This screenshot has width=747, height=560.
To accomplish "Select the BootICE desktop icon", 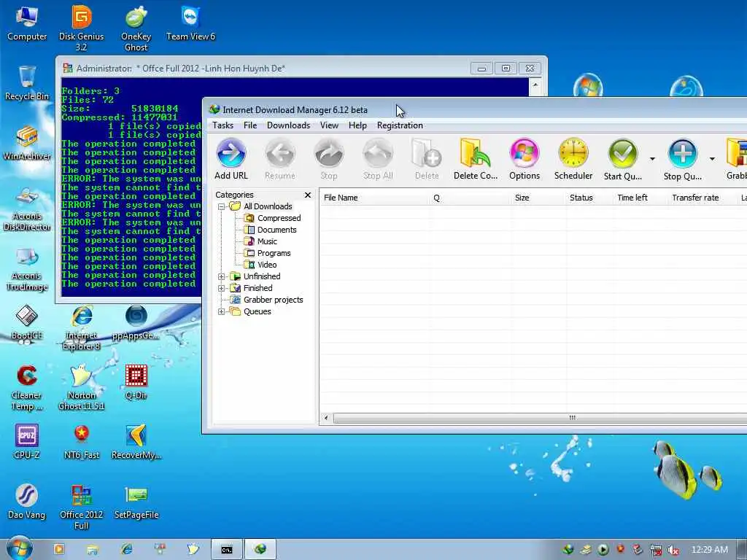I will tap(27, 323).
